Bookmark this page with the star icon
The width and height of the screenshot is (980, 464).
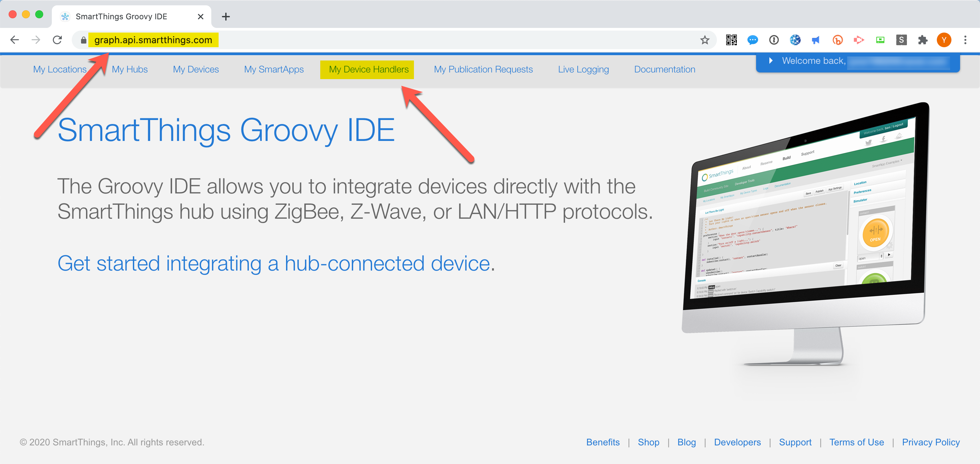point(705,40)
